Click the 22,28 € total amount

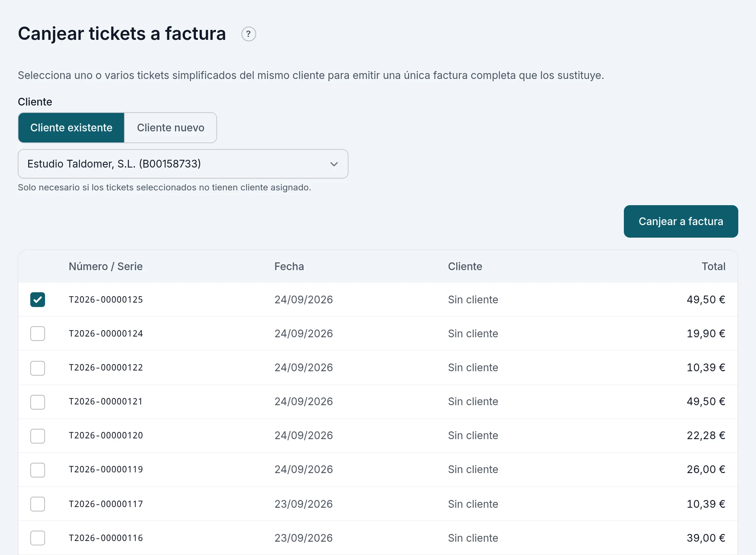706,435
